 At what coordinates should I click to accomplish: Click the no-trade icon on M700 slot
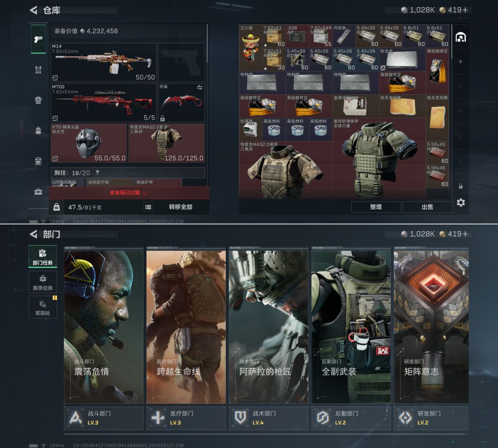point(55,118)
